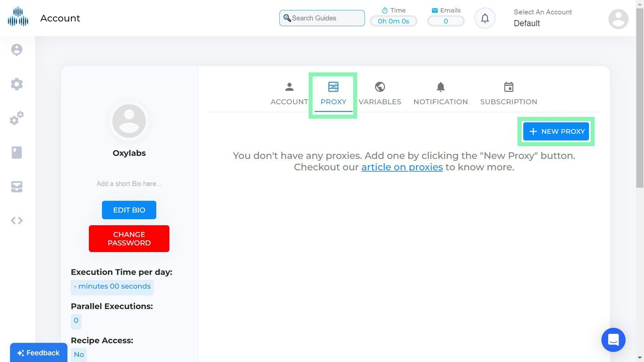The width and height of the screenshot is (644, 362).
Task: Open the code brackets sidebar icon
Action: pos(17,221)
